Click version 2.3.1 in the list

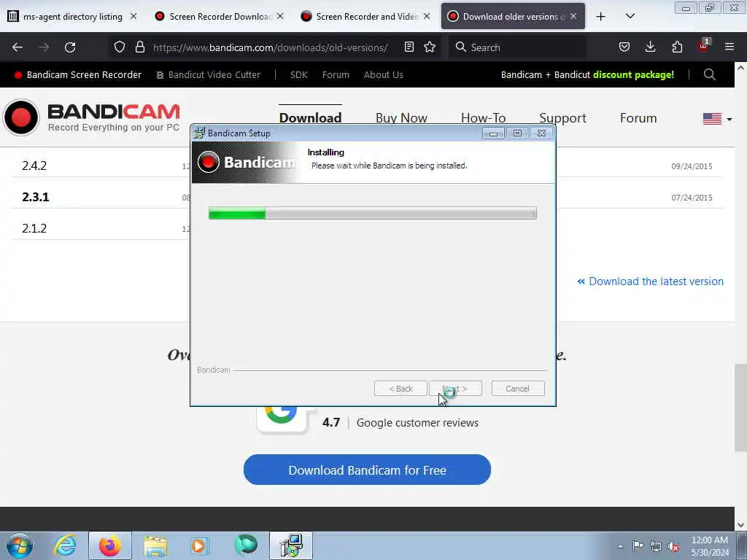[x=35, y=197]
